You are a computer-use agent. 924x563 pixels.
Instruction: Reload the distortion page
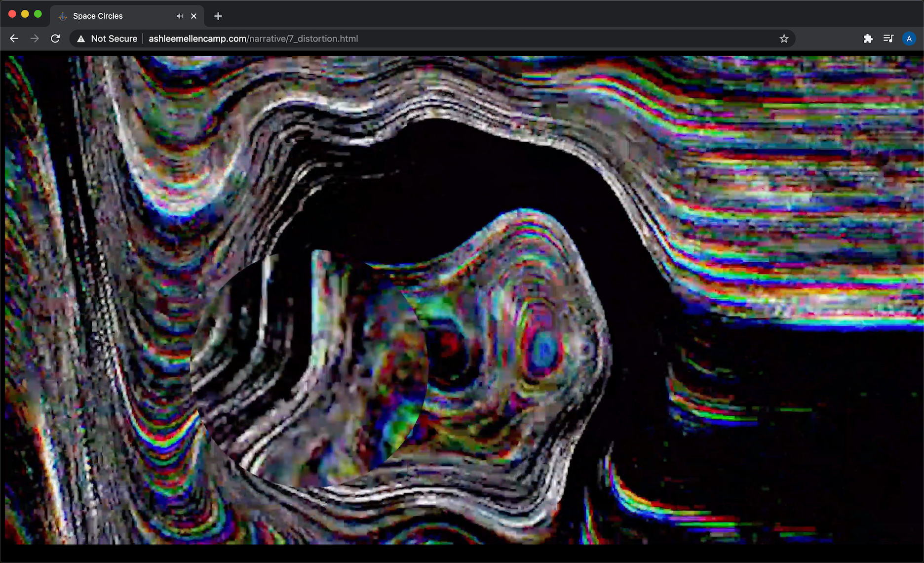[55, 39]
